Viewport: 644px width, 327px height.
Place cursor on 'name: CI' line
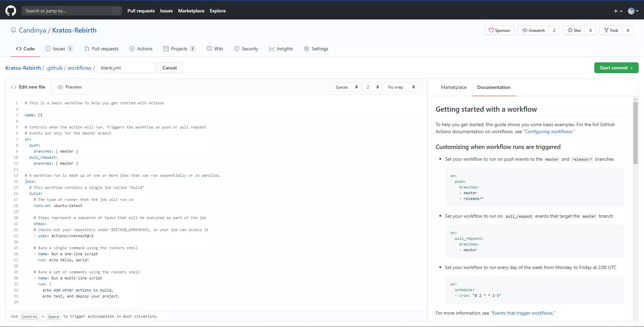(x=34, y=115)
